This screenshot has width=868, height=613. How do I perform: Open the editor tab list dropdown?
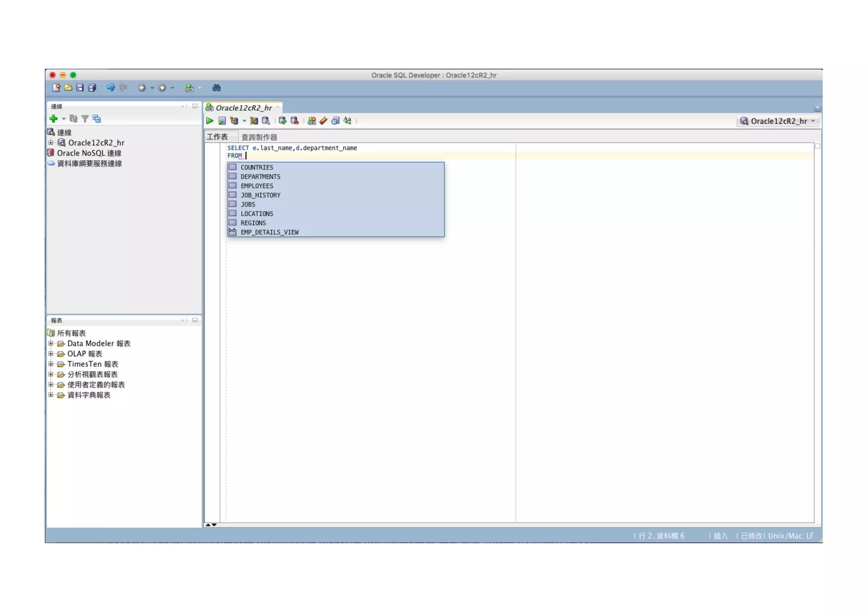coord(818,108)
